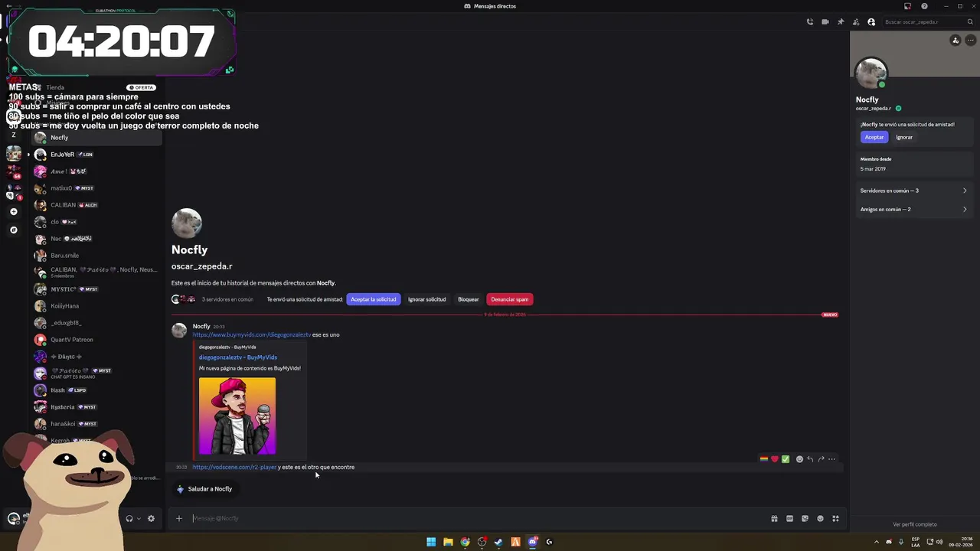
Task: Expand Amigos en común — 2
Action: tap(913, 209)
